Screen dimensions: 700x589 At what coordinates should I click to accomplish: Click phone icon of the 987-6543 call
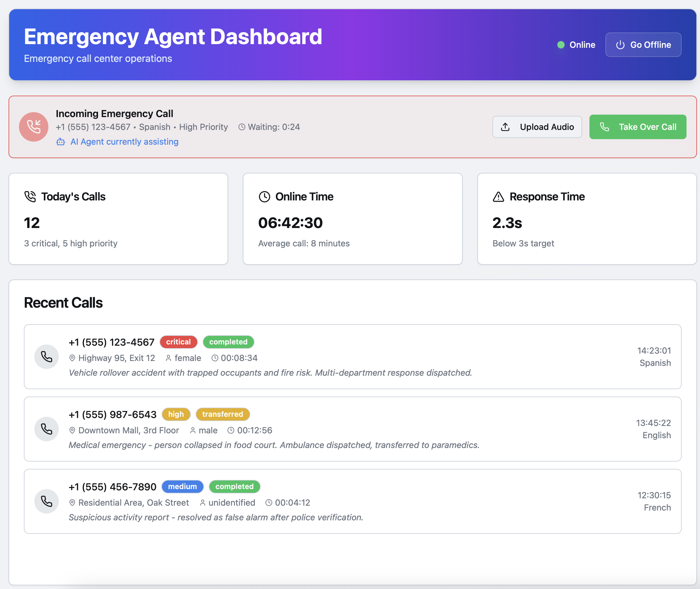[x=46, y=429]
